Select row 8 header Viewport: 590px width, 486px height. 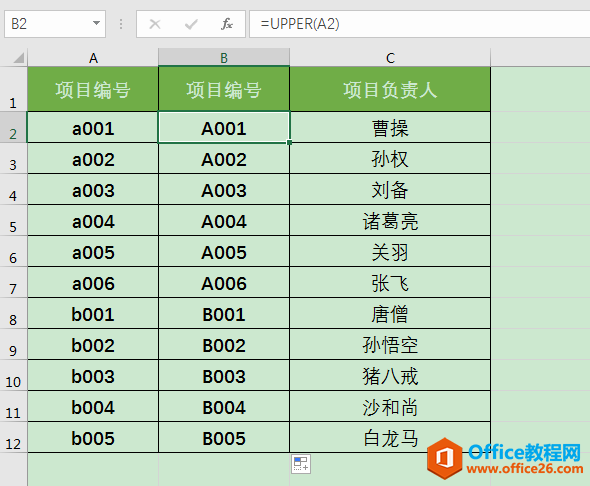pyautogui.click(x=13, y=313)
